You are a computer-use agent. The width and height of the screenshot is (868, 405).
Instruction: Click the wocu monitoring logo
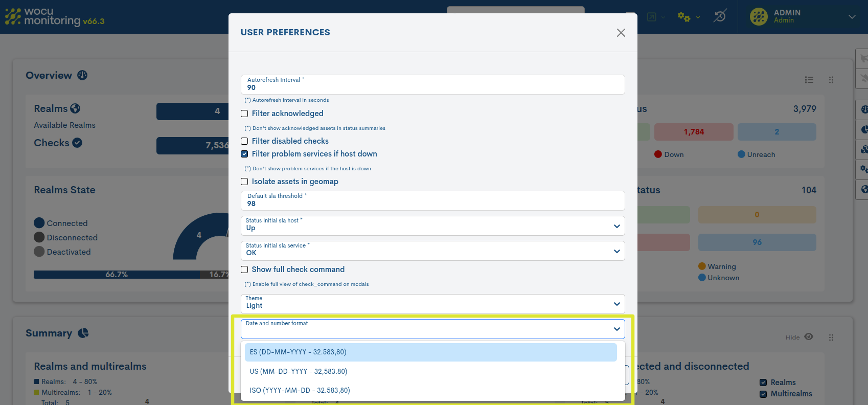pyautogui.click(x=54, y=16)
